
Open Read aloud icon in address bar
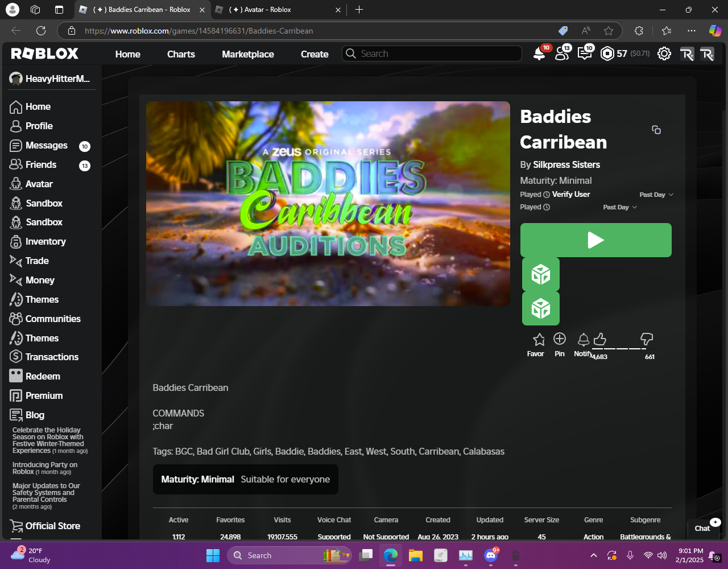coord(586,31)
